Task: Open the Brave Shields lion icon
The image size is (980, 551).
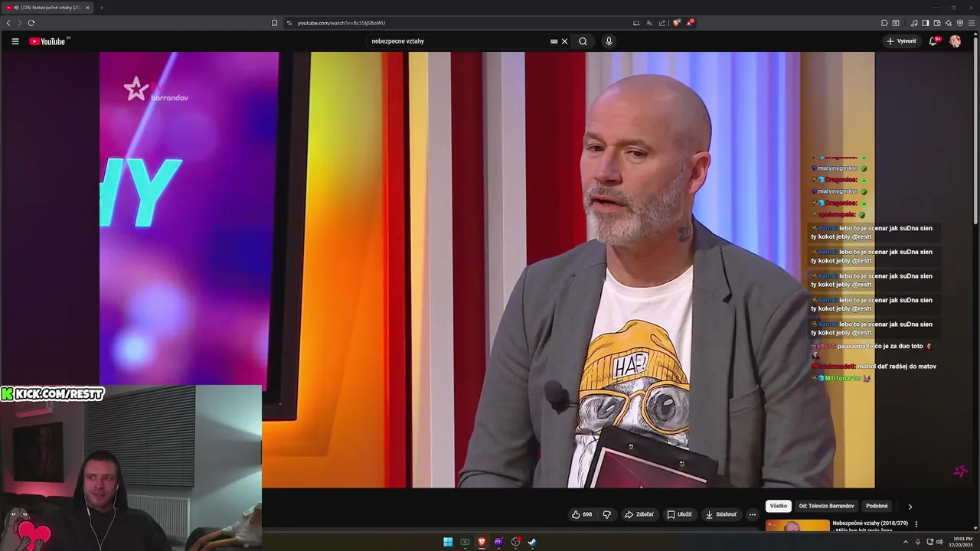Action: point(676,23)
